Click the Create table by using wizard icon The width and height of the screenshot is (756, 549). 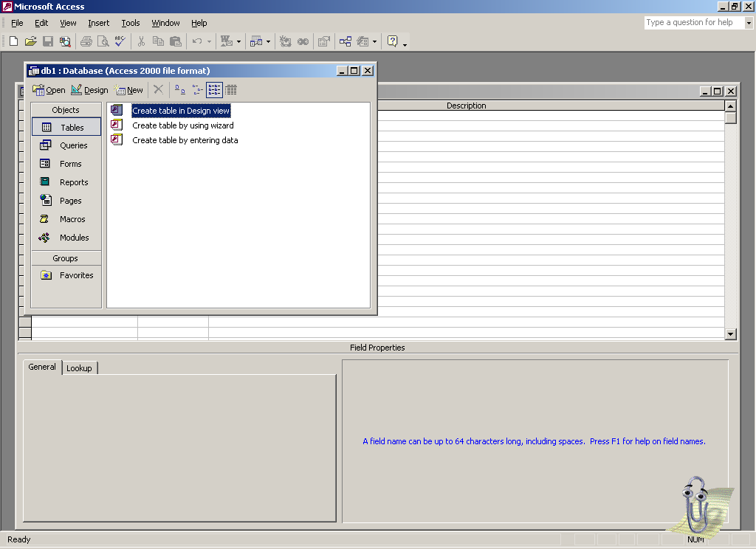tap(117, 125)
